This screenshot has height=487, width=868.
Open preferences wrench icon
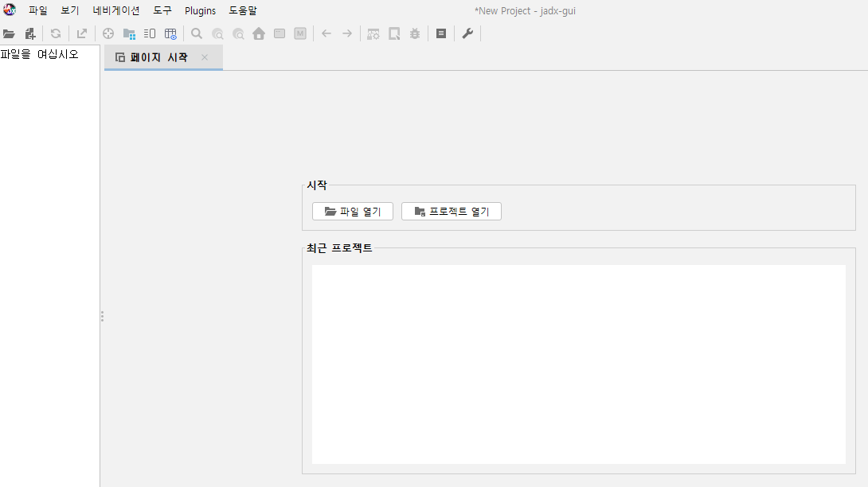(467, 33)
